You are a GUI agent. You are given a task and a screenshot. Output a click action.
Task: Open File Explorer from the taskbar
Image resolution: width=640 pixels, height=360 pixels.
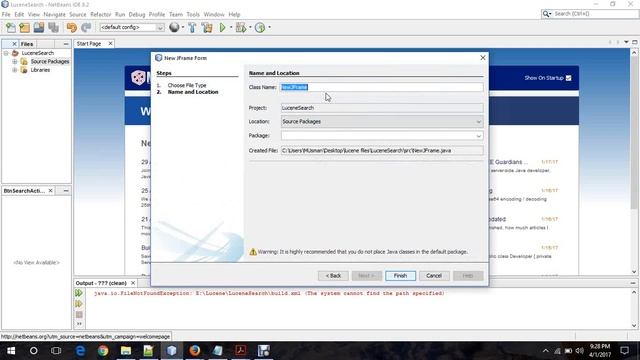tap(126, 351)
